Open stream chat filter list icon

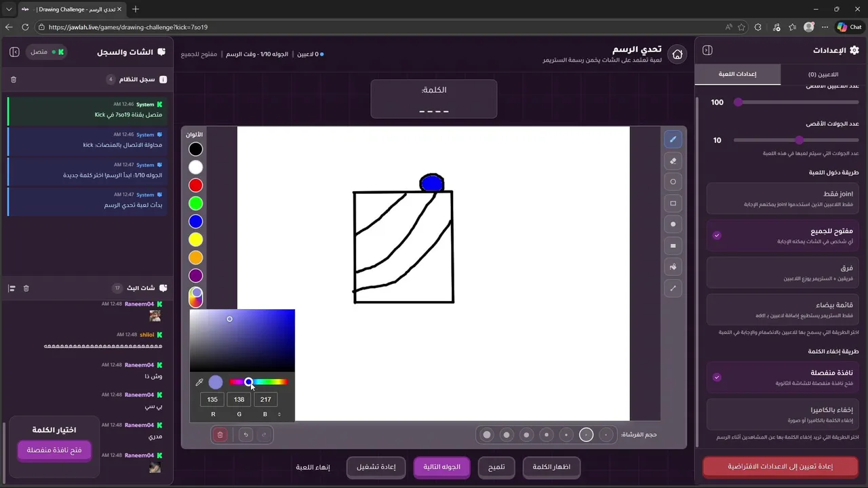coord(12,288)
